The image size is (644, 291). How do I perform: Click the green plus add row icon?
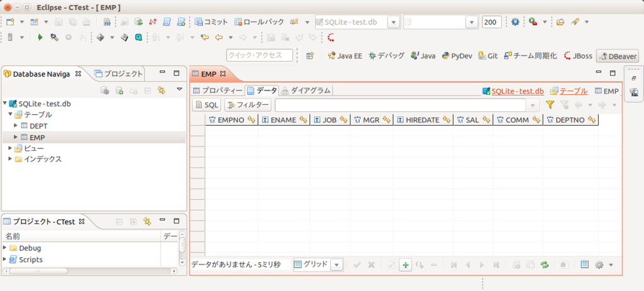pos(406,265)
